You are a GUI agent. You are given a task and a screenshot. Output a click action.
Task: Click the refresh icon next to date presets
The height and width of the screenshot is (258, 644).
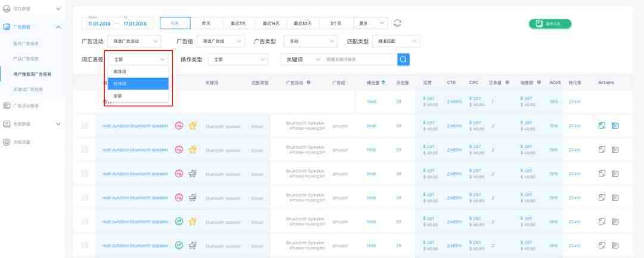click(x=398, y=23)
